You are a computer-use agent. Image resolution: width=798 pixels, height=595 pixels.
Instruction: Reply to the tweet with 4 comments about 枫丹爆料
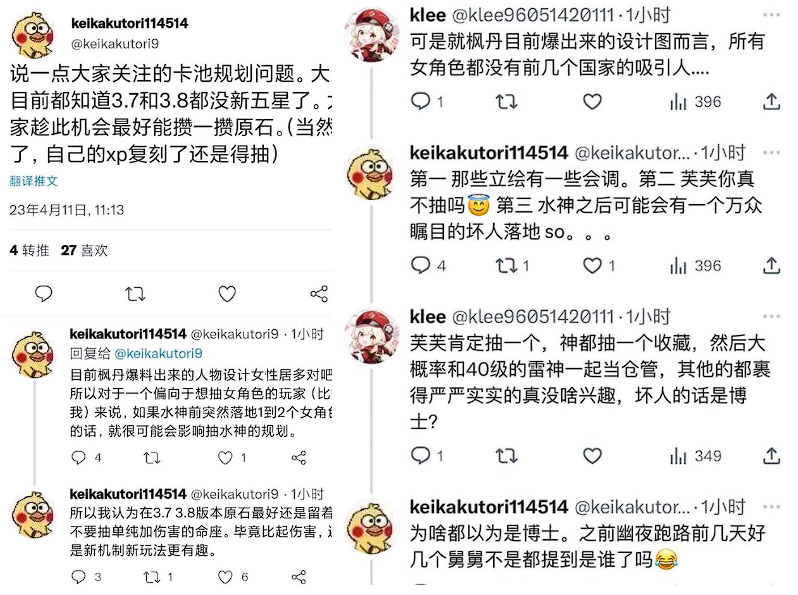coord(86,457)
